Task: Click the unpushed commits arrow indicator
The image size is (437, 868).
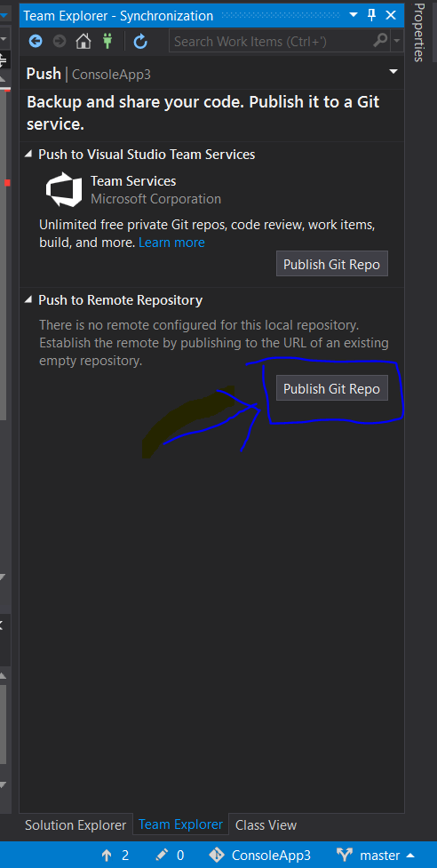Action: [x=115, y=856]
